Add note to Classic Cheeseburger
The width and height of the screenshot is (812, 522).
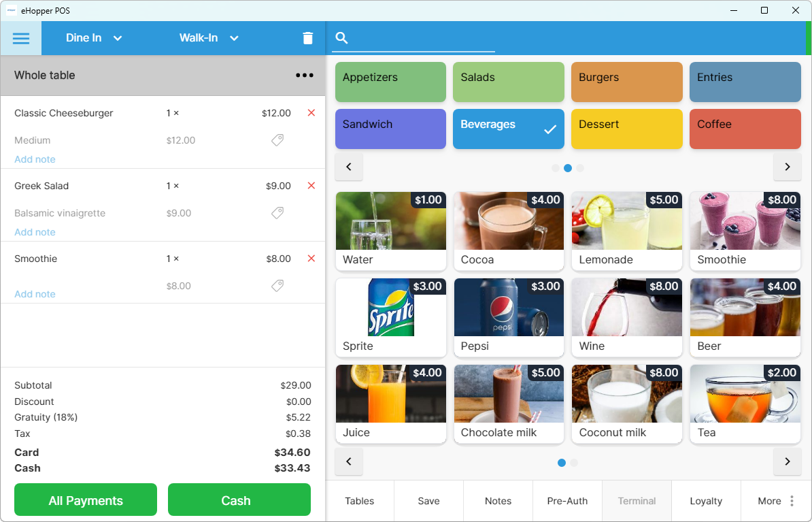(x=35, y=159)
